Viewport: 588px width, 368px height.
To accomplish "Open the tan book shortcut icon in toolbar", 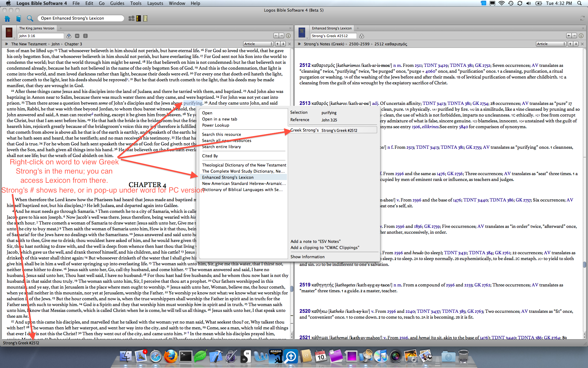I will coord(145,18).
